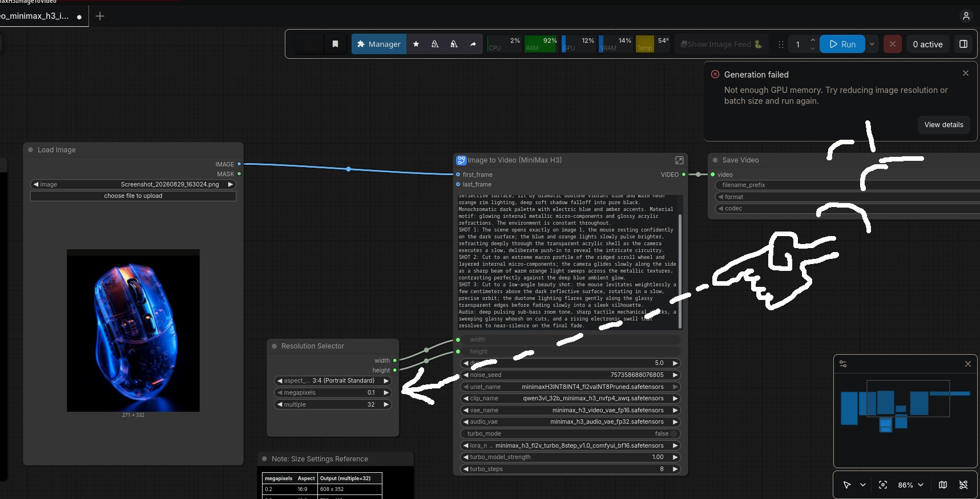The image size is (980, 499).
Task: Toggle turbo_mode switch on the video node
Action: [x=674, y=434]
